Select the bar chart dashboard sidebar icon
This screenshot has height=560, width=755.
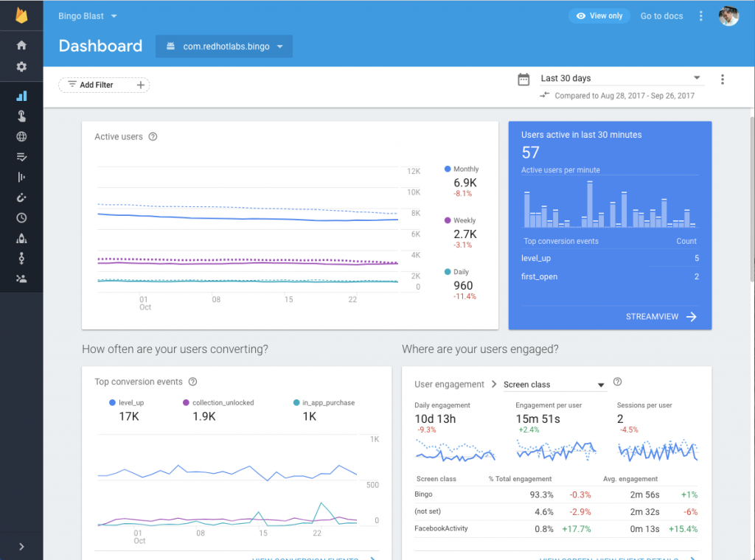(x=21, y=96)
